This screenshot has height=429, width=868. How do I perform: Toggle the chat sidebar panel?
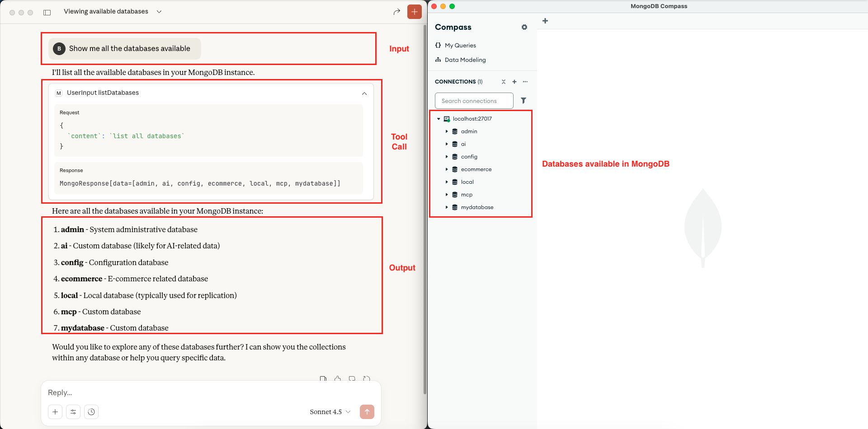[x=47, y=12]
